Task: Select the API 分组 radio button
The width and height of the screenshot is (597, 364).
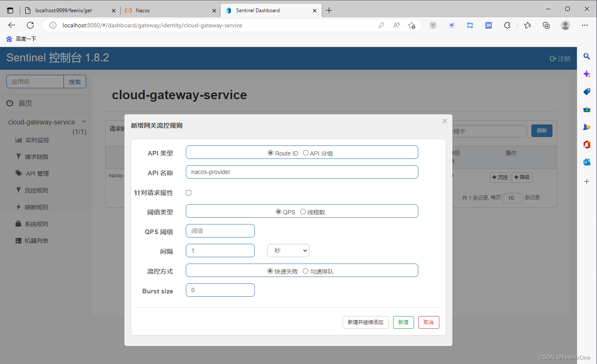Action: 306,153
